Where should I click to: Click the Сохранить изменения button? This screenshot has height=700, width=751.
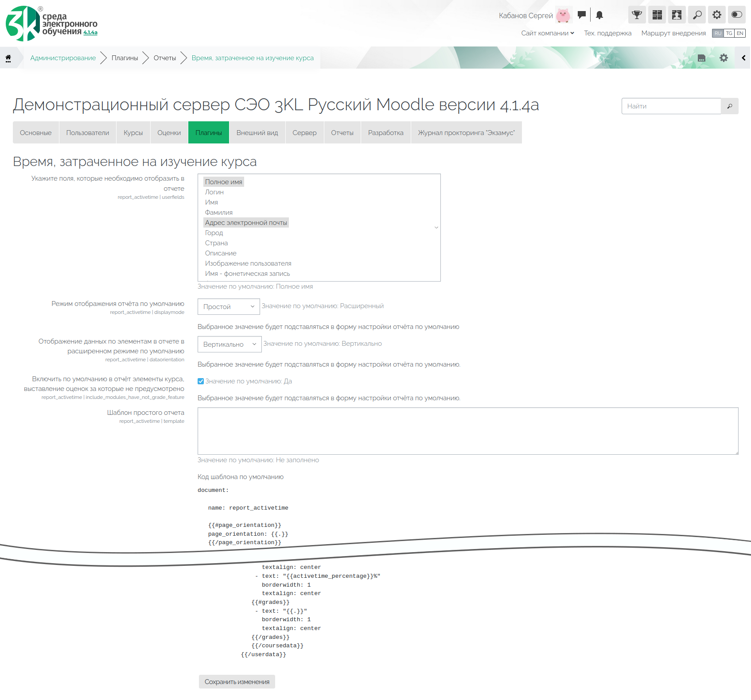(237, 682)
